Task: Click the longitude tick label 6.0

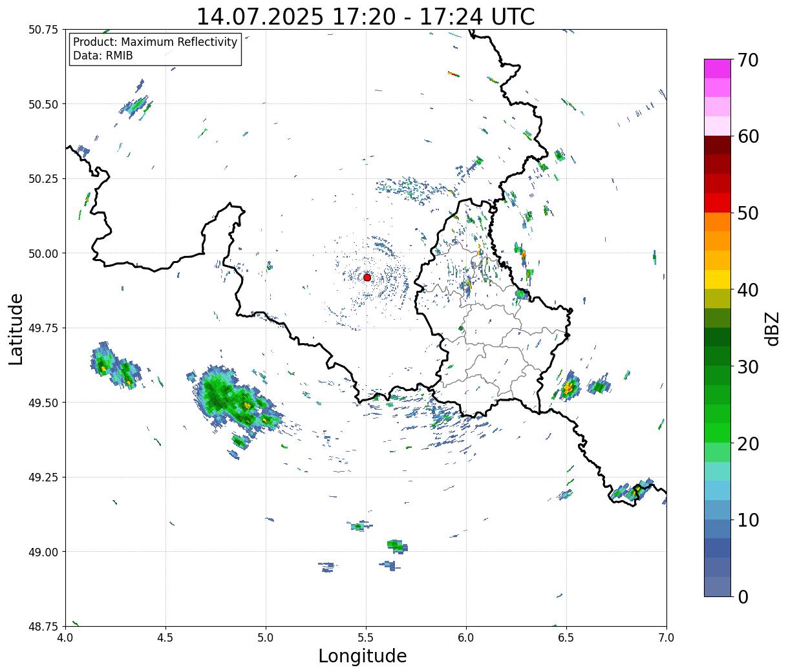Action: (x=466, y=637)
